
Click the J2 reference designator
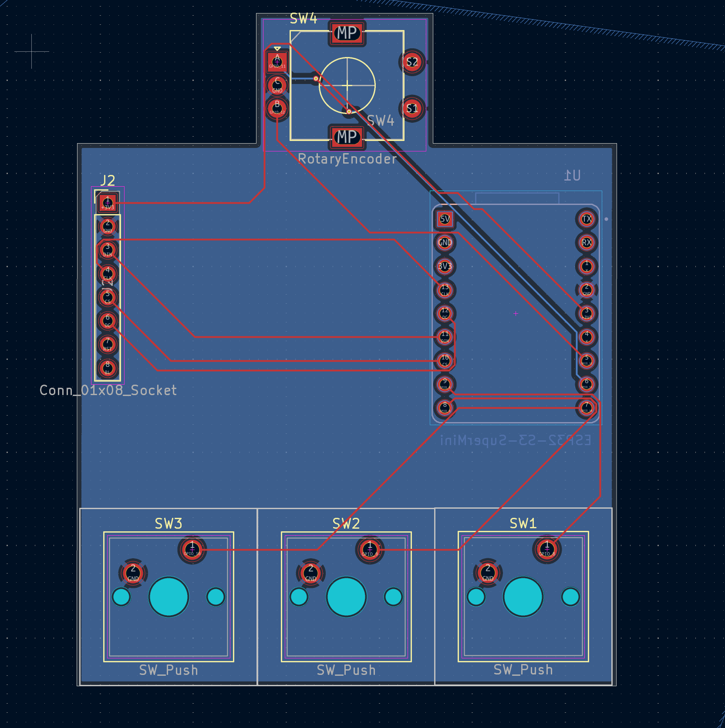tap(108, 181)
